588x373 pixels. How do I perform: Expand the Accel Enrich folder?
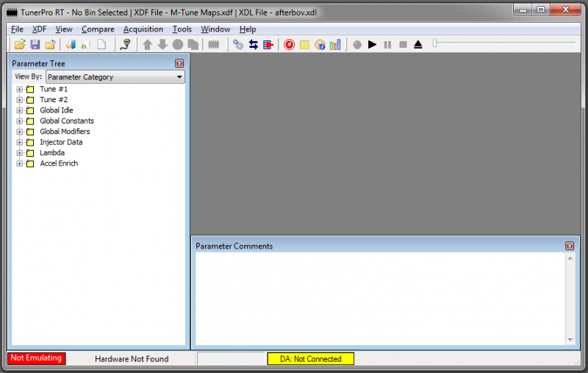coord(19,163)
